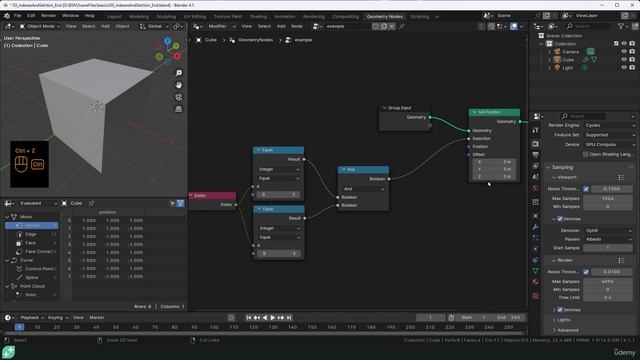This screenshot has height=360, width=640.
Task: Select Vertex domain in spreadsheet
Action: click(31, 225)
